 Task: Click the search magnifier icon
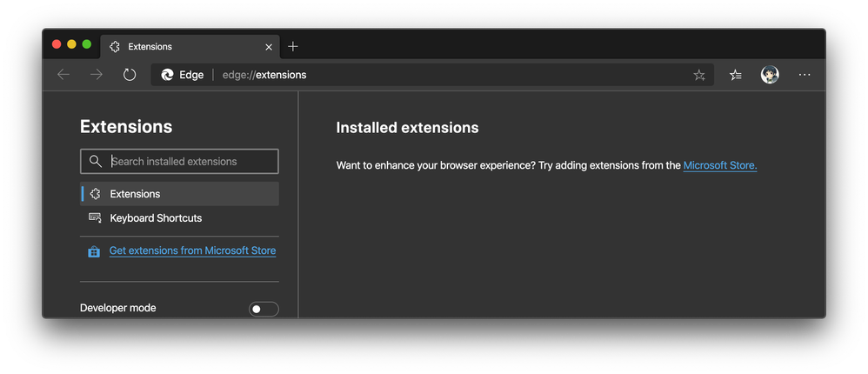[95, 161]
